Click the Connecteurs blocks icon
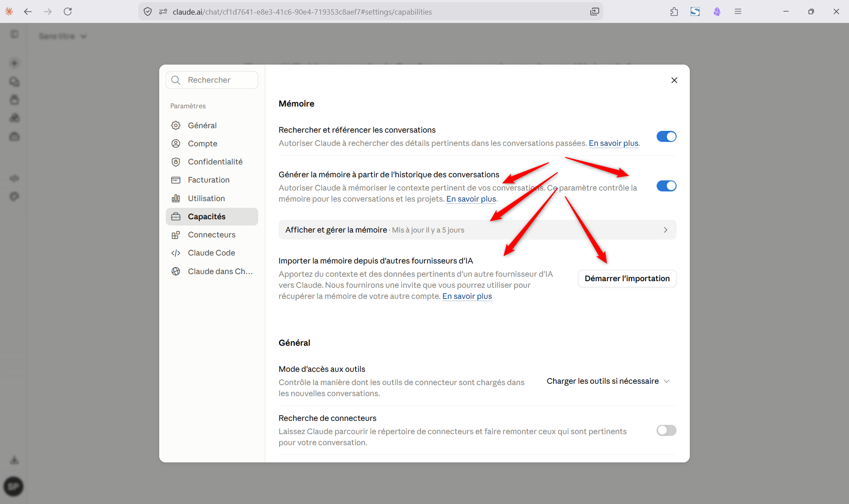Image resolution: width=849 pixels, height=504 pixels. tap(176, 235)
